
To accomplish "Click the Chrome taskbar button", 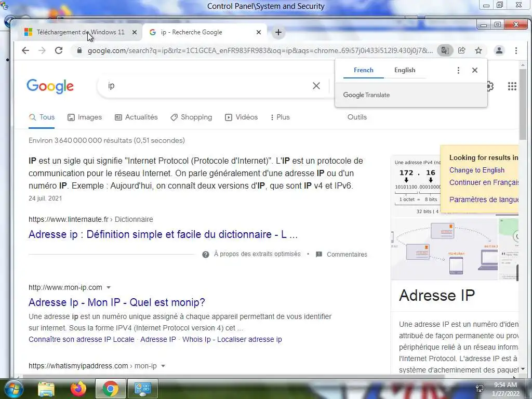I will tap(110, 389).
